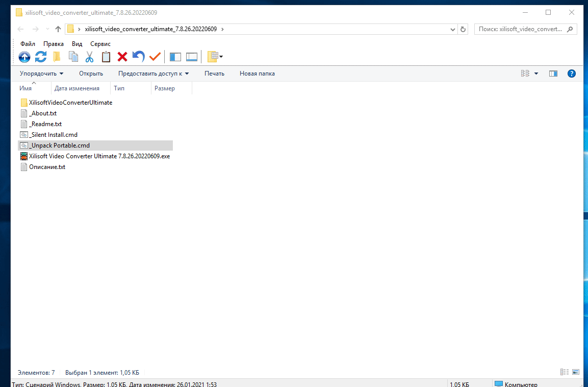Open the Вид menu
Image resolution: width=588 pixels, height=387 pixels.
point(77,44)
